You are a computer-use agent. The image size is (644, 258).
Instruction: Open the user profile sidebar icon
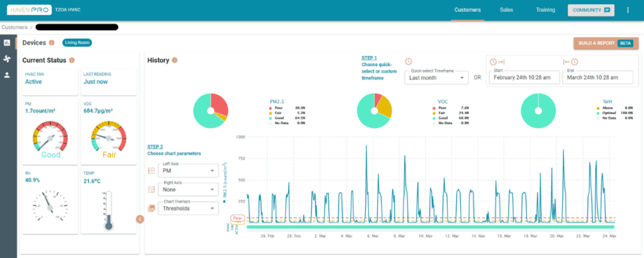[7, 75]
